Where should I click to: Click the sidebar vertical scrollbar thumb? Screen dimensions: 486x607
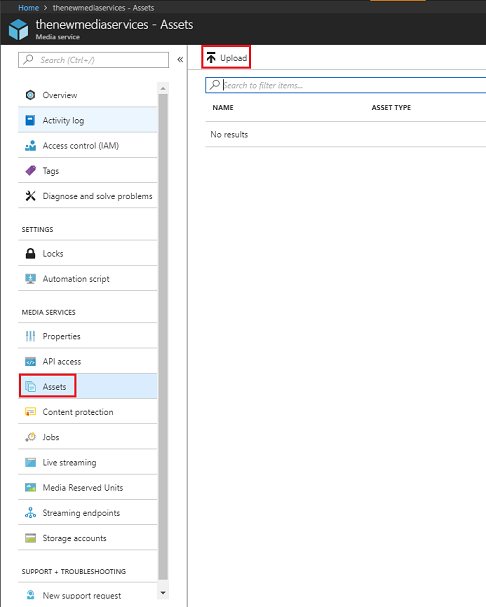click(163, 337)
